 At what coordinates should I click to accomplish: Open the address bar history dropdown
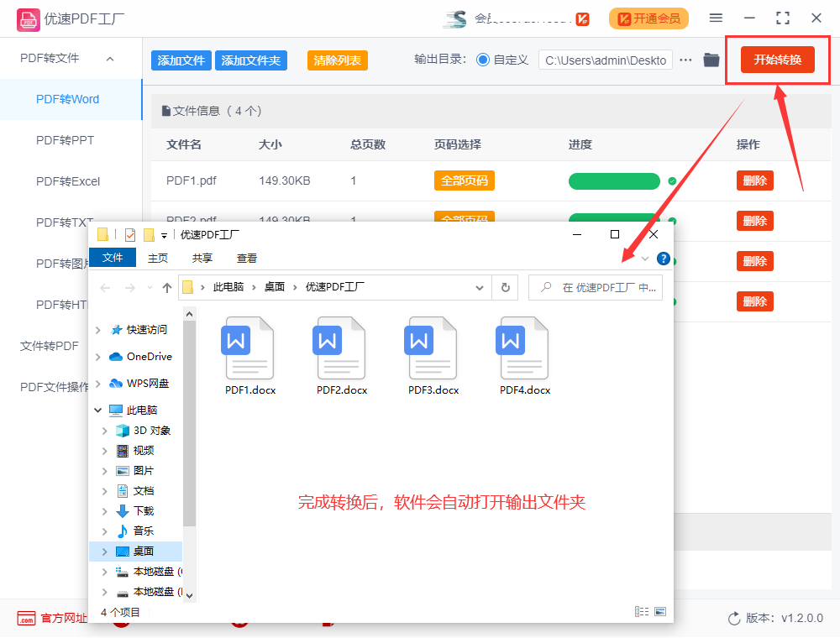[x=479, y=288]
